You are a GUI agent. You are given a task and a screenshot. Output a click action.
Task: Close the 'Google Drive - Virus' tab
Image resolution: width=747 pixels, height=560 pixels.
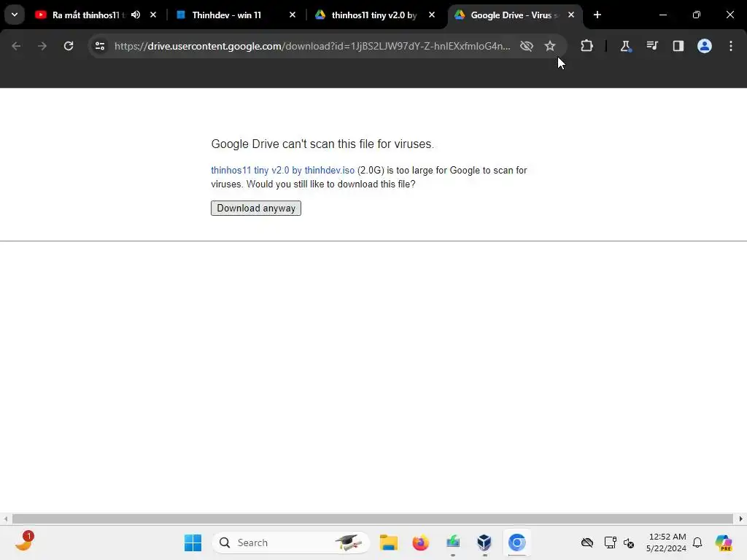[570, 15]
